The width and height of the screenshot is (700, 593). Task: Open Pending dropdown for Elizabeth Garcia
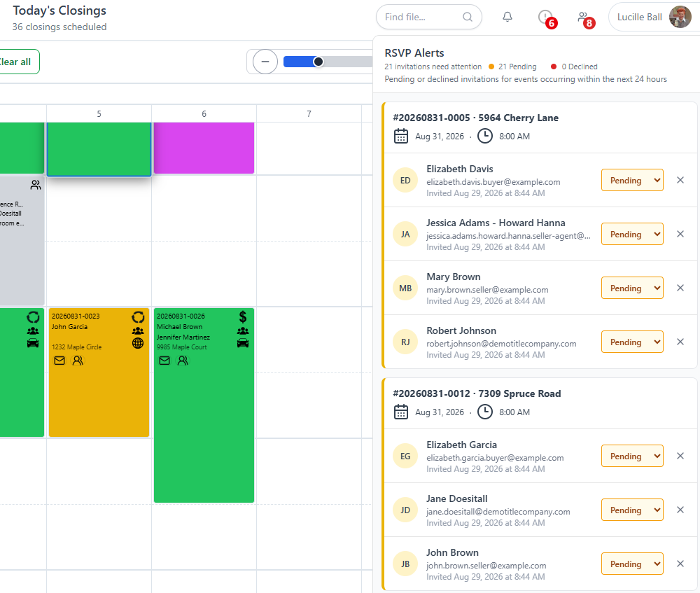pyautogui.click(x=631, y=456)
